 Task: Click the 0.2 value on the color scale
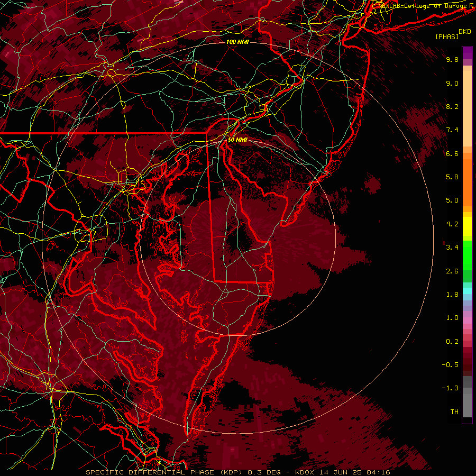(452, 342)
